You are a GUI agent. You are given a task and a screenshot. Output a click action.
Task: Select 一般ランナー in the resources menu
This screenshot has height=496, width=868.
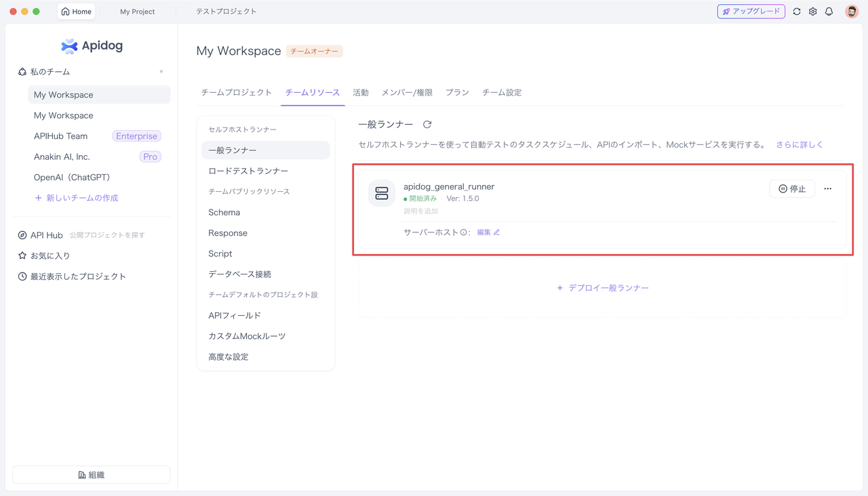point(266,150)
